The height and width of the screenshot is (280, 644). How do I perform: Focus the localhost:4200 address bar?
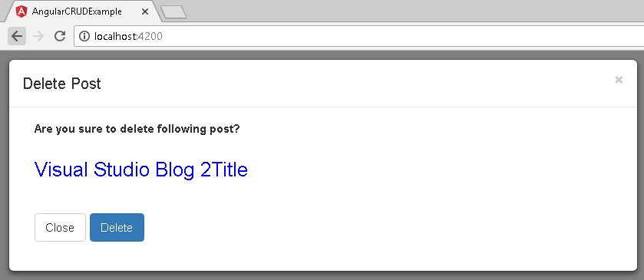pyautogui.click(x=358, y=36)
